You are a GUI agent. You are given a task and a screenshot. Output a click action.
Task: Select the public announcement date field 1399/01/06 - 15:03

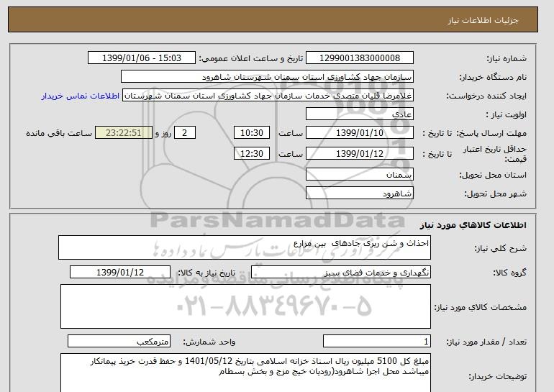141,58
